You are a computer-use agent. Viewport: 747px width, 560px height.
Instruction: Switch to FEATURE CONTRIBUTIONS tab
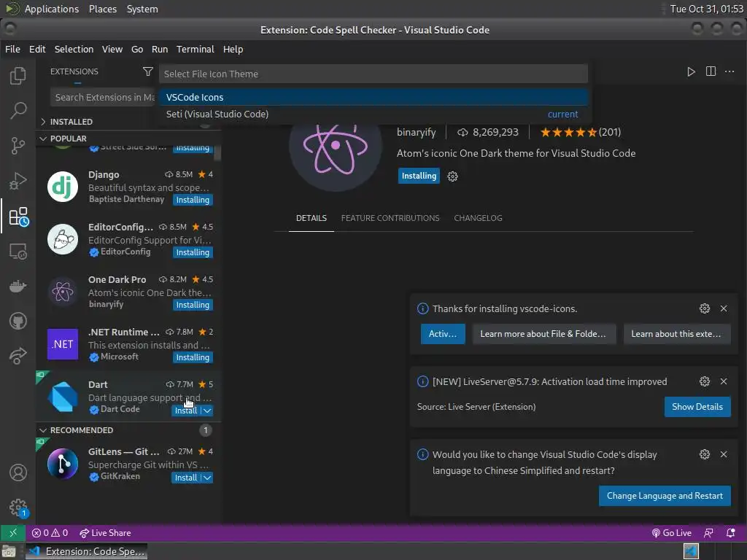coord(390,218)
